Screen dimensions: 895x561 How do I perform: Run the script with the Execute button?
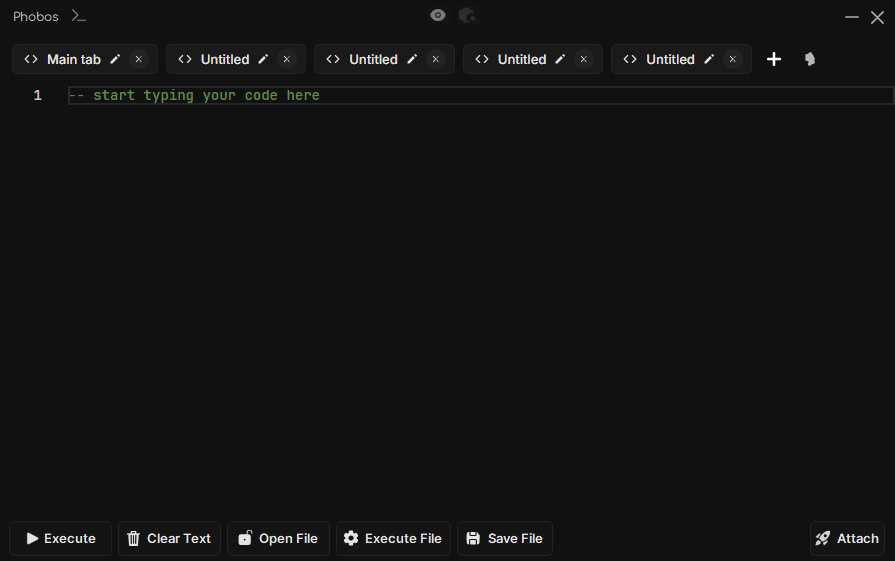pyautogui.click(x=61, y=538)
